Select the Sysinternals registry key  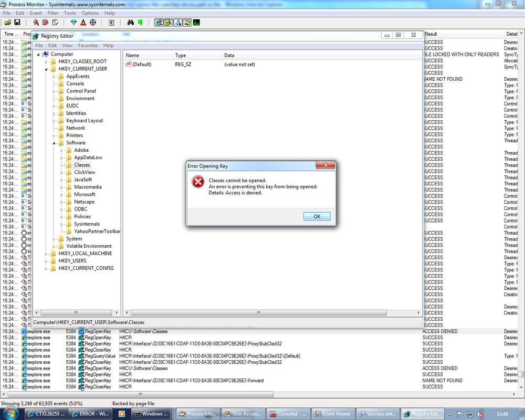87,224
